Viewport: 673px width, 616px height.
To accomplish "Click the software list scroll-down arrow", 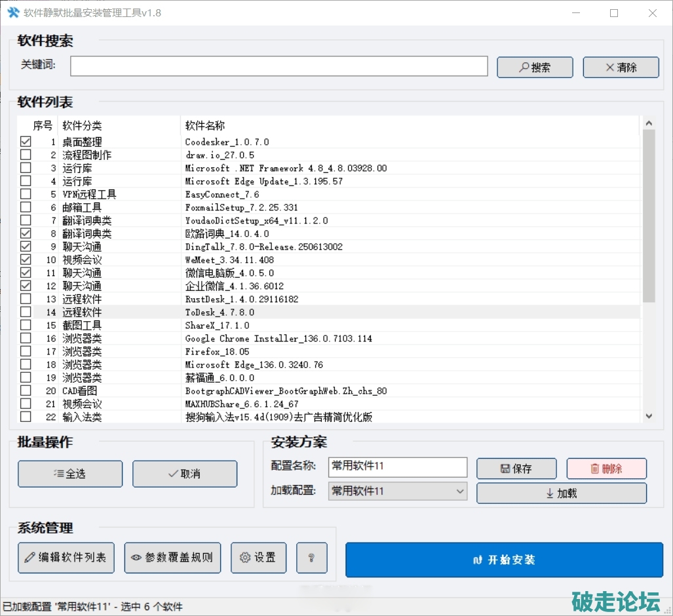I will 649,415.
